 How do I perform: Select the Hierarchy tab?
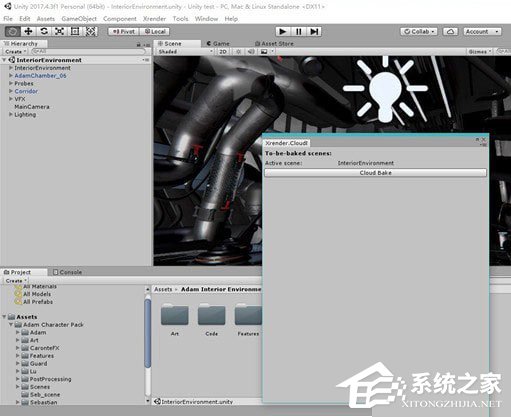[24, 44]
